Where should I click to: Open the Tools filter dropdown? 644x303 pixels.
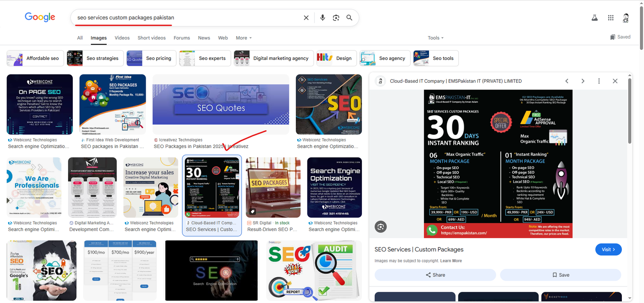(436, 38)
